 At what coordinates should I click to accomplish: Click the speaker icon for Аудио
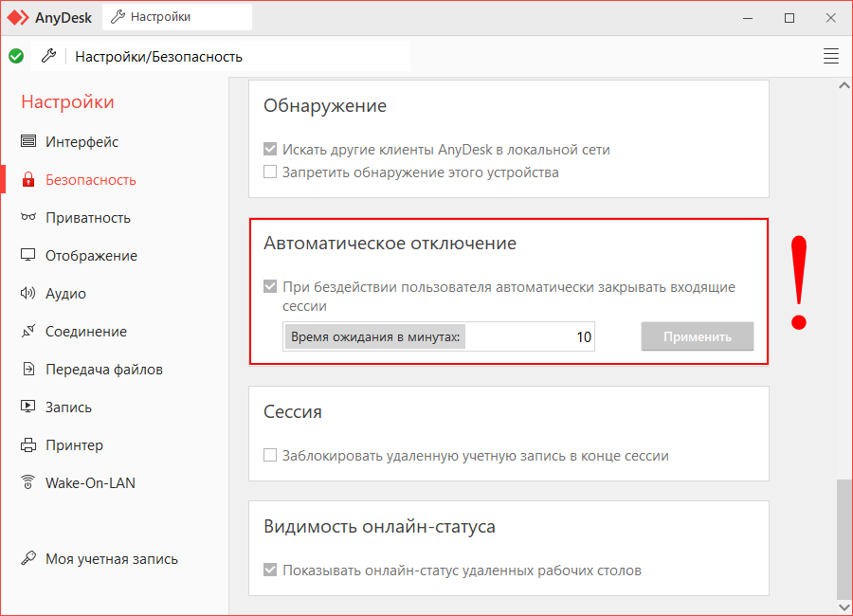click(28, 294)
